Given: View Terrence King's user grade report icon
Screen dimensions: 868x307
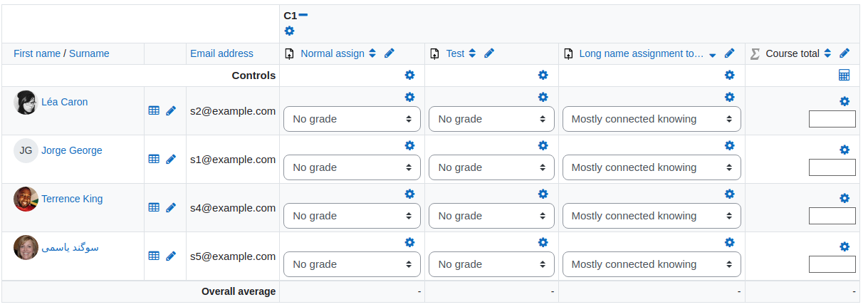Looking at the screenshot, I should click(154, 207).
